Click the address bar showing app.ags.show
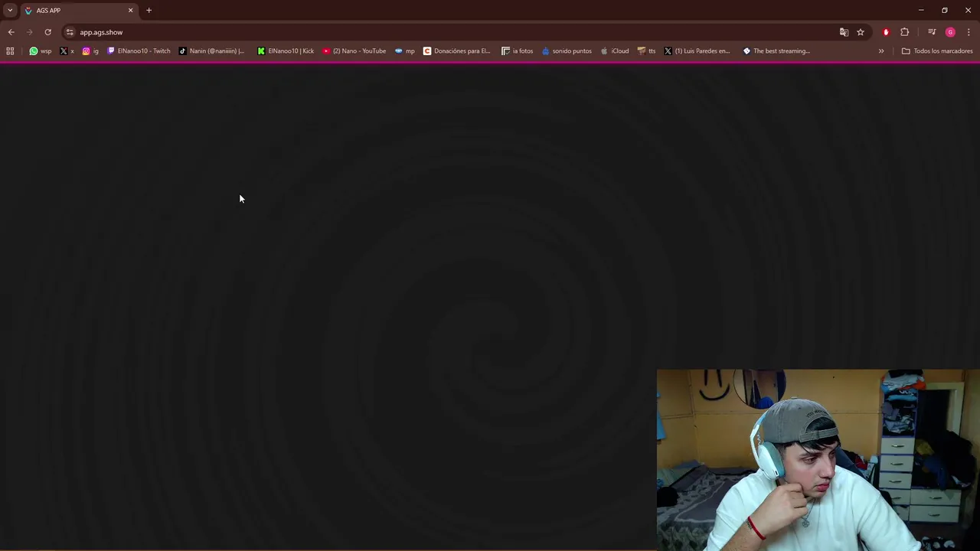Screen dimensions: 980x551 point(452,32)
